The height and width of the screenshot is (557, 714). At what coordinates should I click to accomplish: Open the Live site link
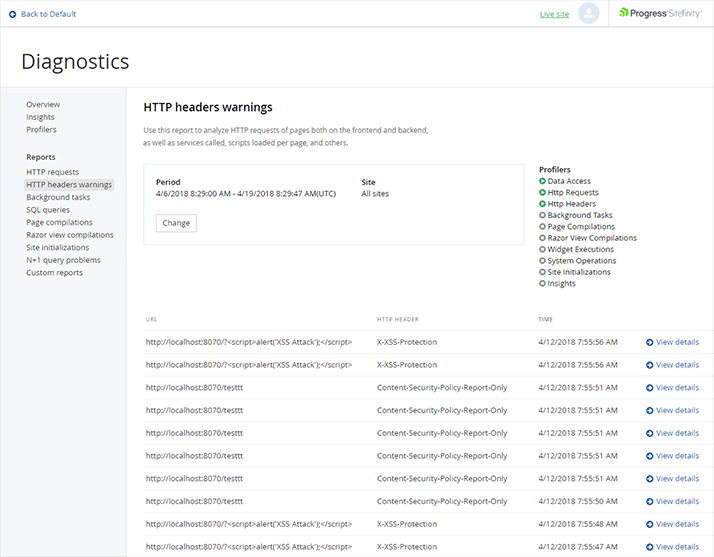(554, 14)
